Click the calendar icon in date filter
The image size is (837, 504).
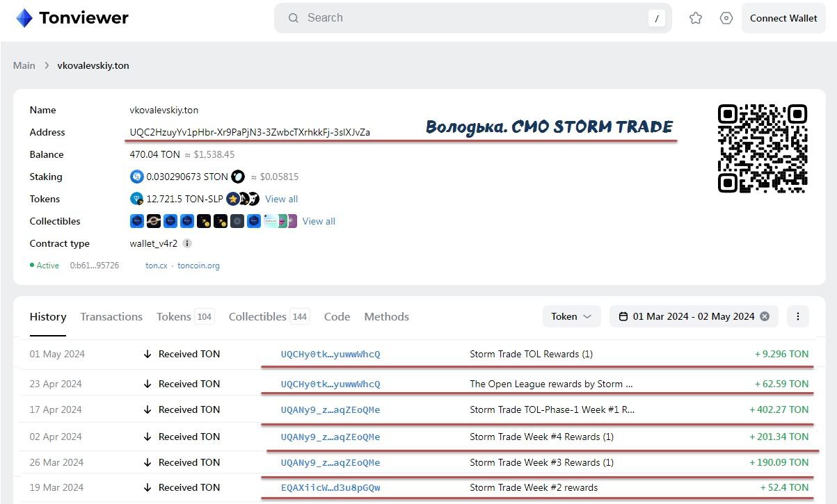pos(622,316)
